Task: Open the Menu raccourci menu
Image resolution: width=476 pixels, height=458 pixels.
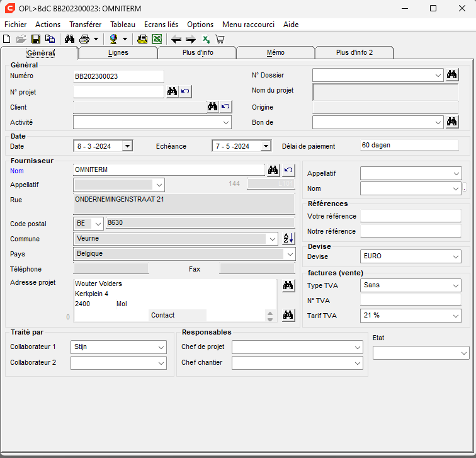Action: pos(248,25)
